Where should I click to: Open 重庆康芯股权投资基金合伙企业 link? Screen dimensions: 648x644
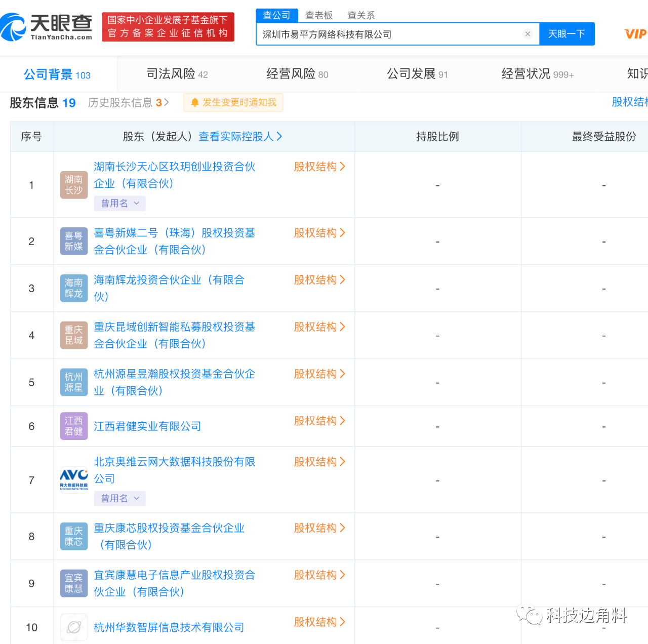169,537
